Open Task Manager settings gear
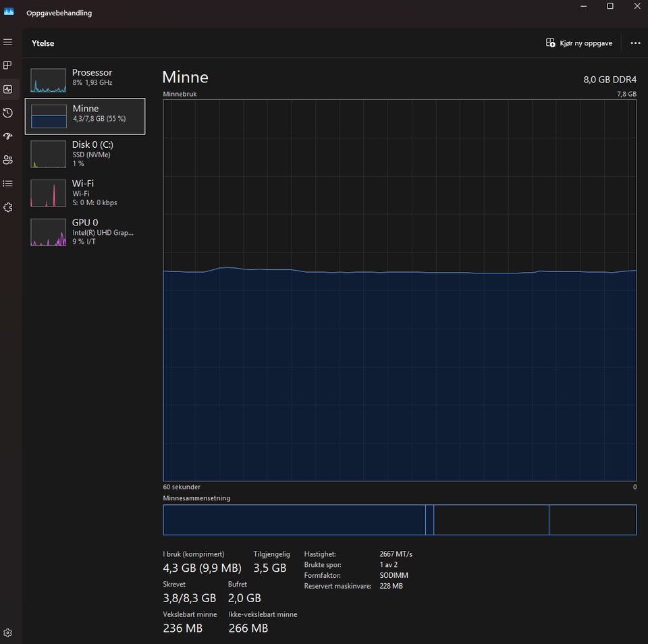 [x=8, y=633]
